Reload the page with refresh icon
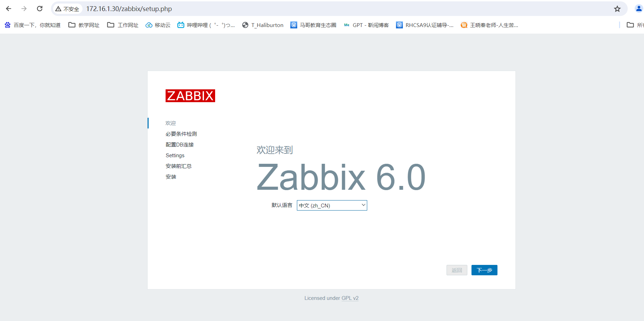Image resolution: width=644 pixels, height=321 pixels. click(40, 9)
